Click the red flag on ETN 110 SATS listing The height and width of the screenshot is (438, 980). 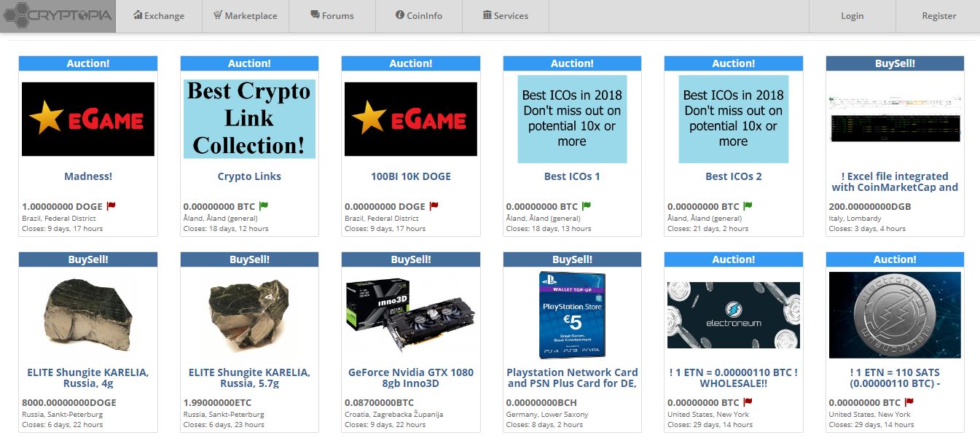(x=909, y=402)
